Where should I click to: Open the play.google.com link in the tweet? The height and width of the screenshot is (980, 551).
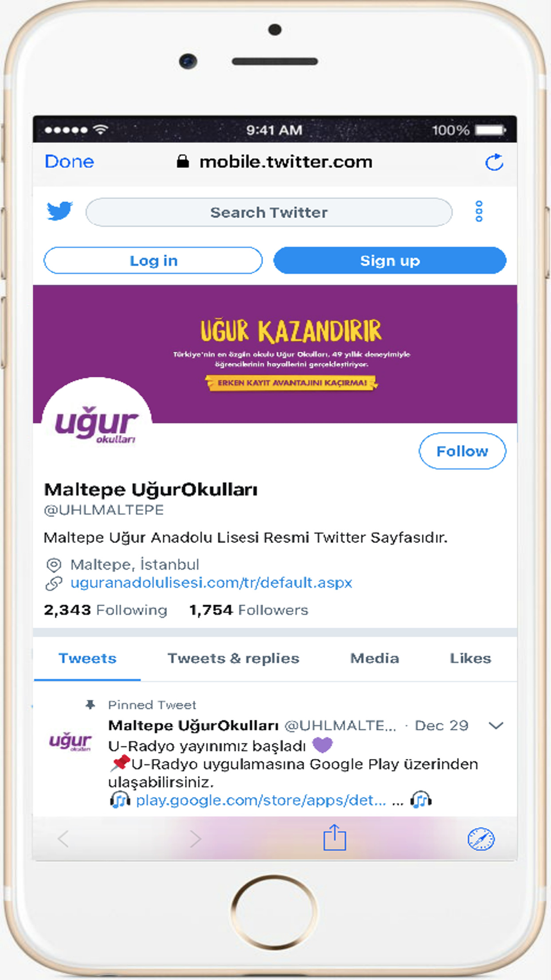(x=261, y=800)
